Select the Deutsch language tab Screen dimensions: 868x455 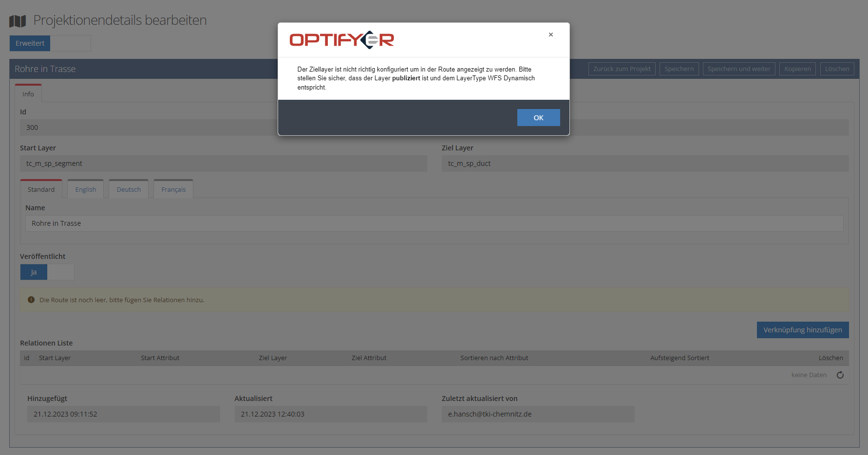coord(129,189)
